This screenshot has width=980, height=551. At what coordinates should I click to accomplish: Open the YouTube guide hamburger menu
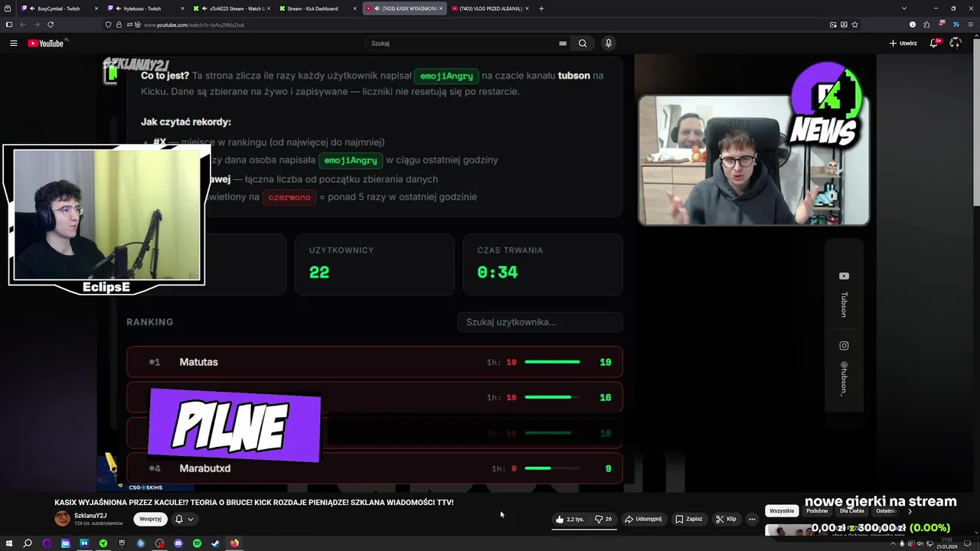(x=13, y=44)
